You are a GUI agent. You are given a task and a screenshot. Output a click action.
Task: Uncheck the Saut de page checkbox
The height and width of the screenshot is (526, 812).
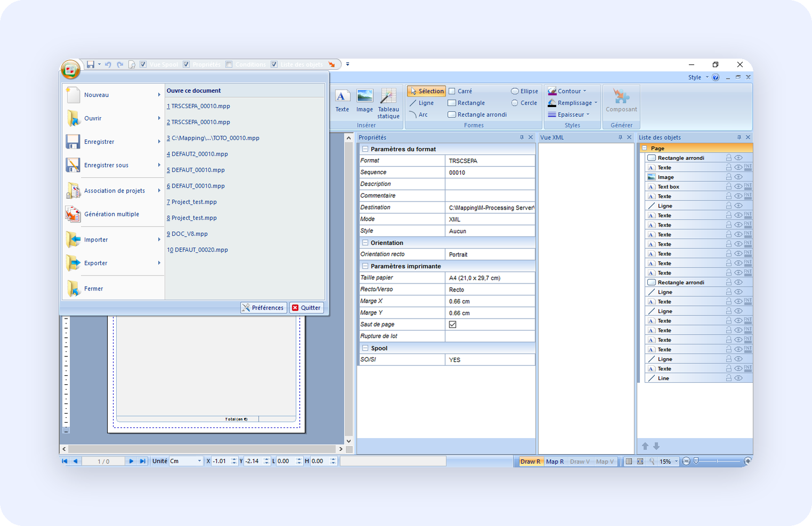click(x=453, y=325)
